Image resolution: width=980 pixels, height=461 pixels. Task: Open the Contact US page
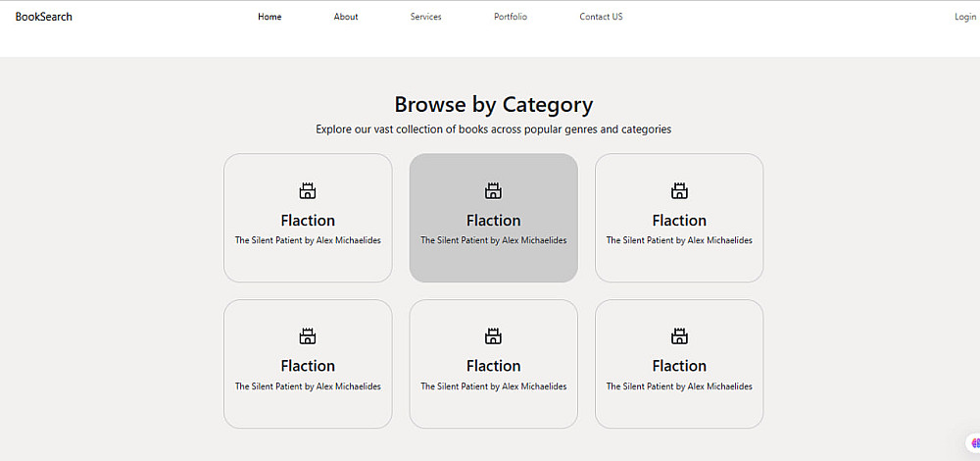[601, 17]
